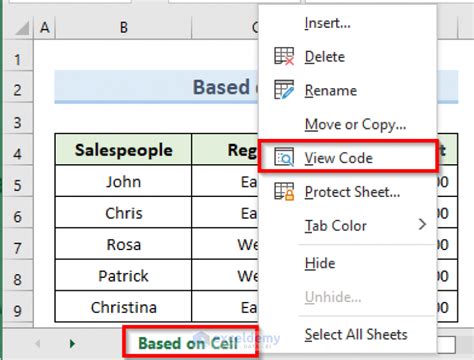474x360 pixels.
Task: Click the previous sheet navigation arrow
Action: pyautogui.click(x=38, y=343)
